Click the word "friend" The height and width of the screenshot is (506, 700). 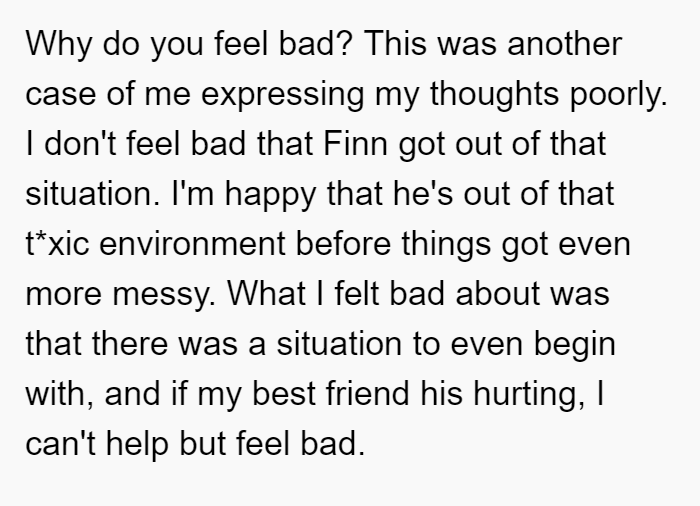(x=367, y=394)
